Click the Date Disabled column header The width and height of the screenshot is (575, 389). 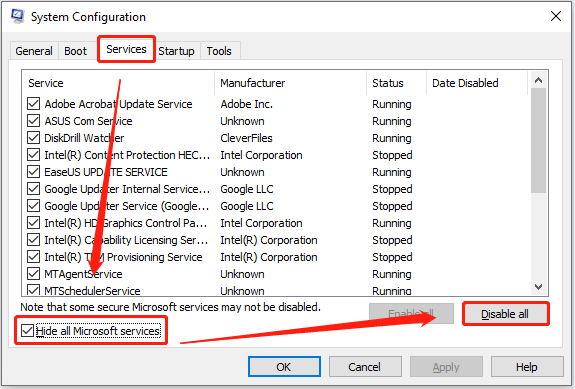click(x=477, y=83)
